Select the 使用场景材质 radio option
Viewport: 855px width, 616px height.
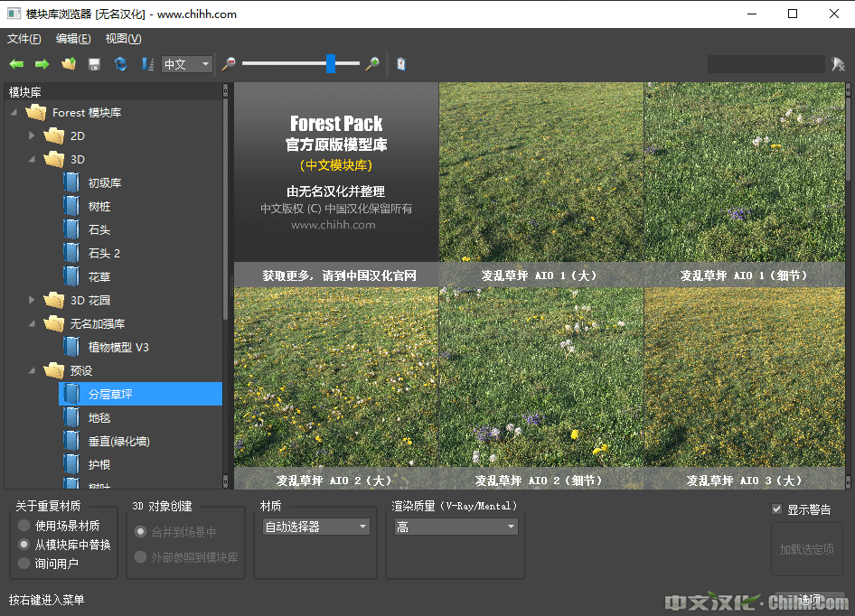(24, 526)
